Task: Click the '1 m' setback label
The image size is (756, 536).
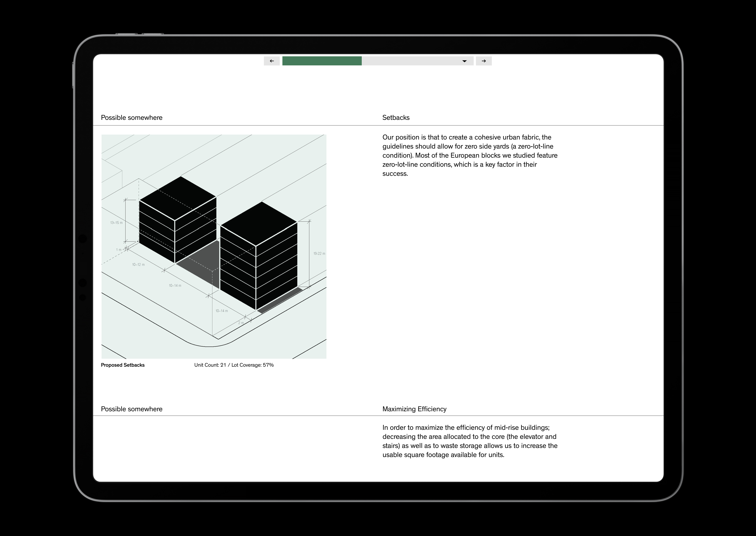Action: pyautogui.click(x=119, y=250)
